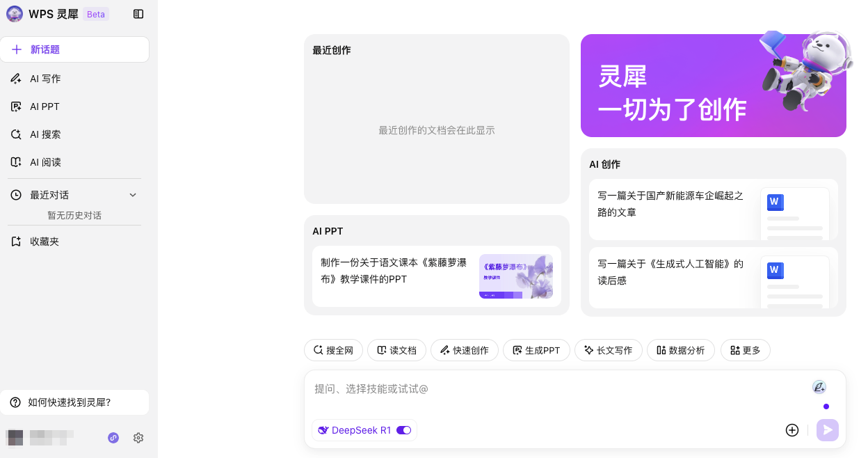
Task: Click the WPS 灵犀 logo avatar
Action: click(14, 14)
